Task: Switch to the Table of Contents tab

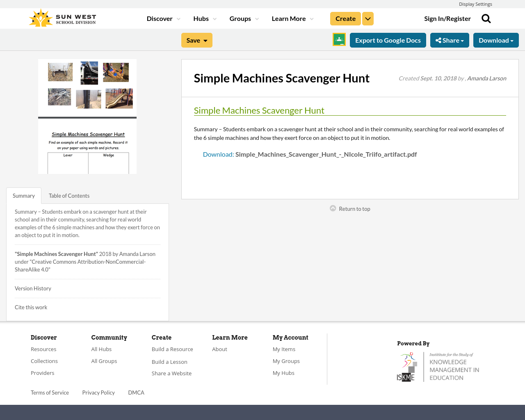Action: [69, 195]
